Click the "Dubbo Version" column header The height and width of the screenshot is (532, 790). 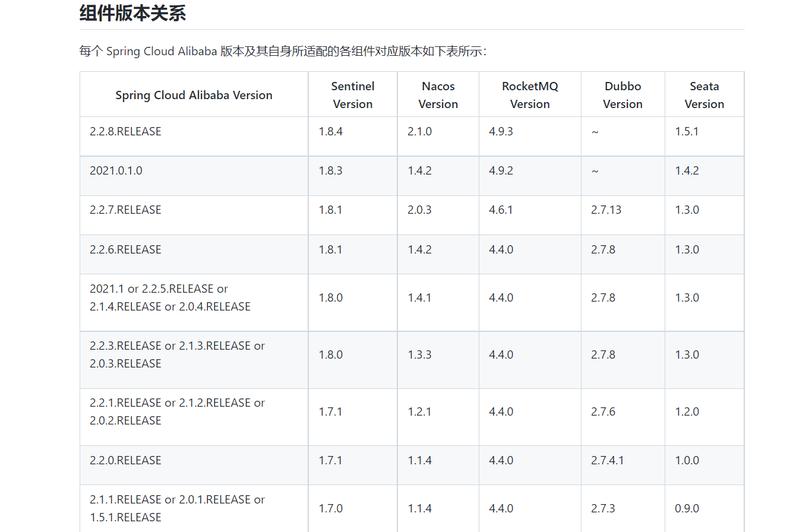click(623, 95)
